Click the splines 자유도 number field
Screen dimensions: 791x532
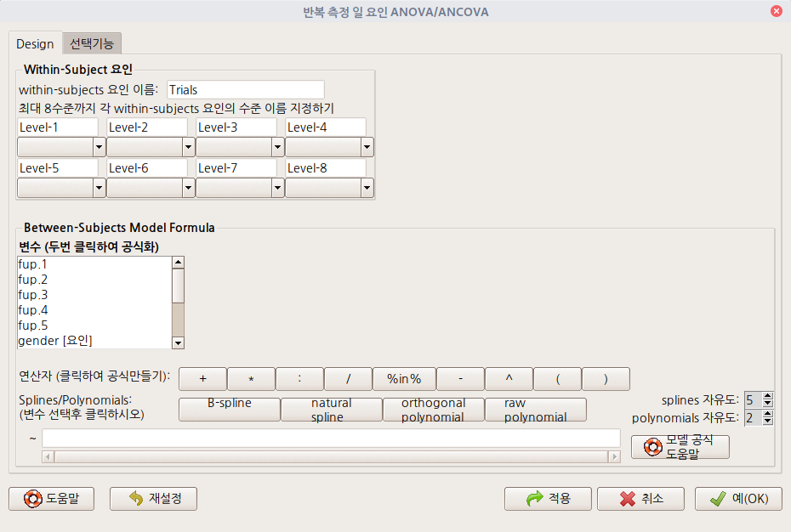pyautogui.click(x=754, y=400)
